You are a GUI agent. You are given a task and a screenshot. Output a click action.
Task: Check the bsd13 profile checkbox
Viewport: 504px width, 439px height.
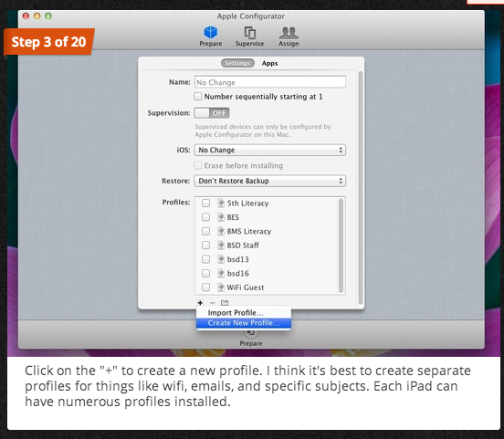205,259
